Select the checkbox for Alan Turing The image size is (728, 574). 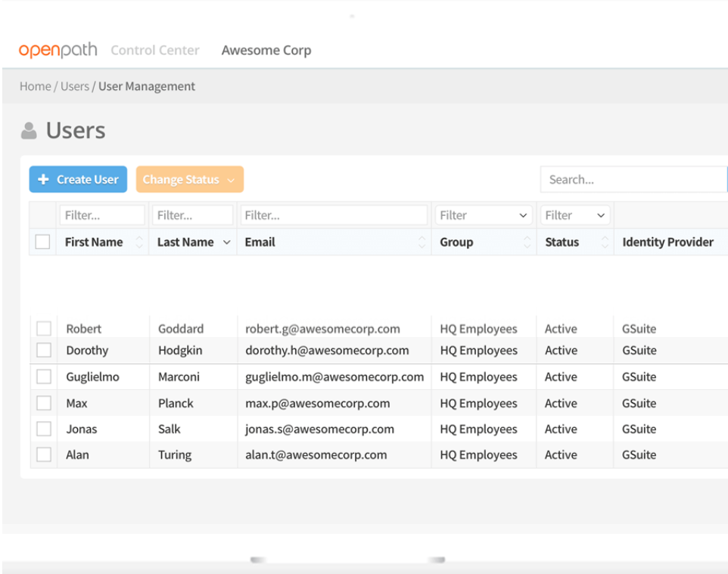click(44, 454)
